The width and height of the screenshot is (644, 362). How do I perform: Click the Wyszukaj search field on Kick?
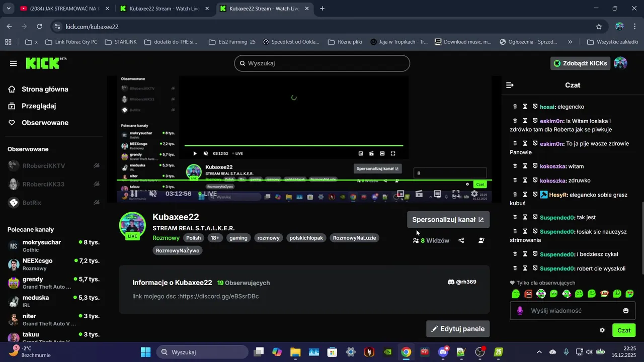point(322,63)
